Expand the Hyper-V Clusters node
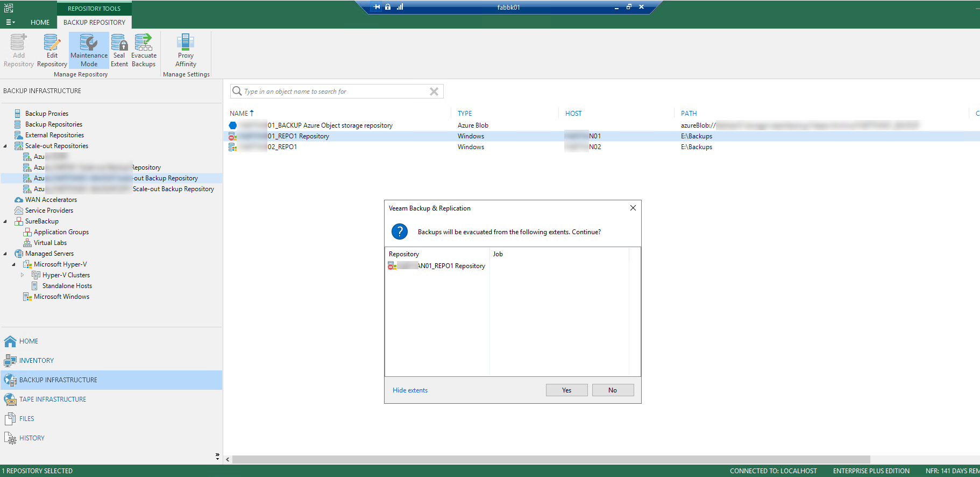This screenshot has height=477, width=980. [23, 275]
